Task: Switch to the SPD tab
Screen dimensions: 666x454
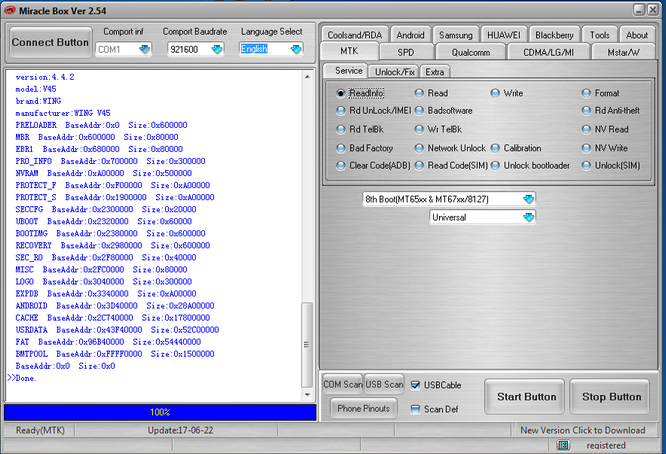Action: click(406, 52)
